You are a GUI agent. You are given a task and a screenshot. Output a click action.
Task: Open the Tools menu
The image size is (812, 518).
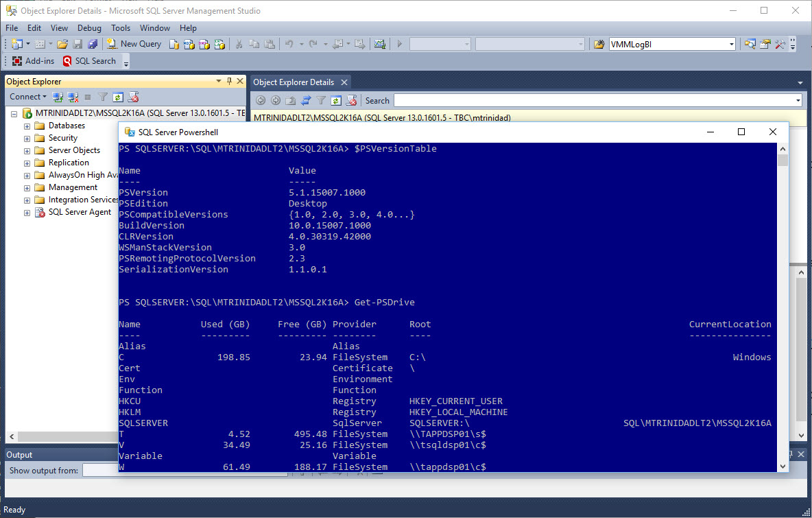tap(121, 28)
